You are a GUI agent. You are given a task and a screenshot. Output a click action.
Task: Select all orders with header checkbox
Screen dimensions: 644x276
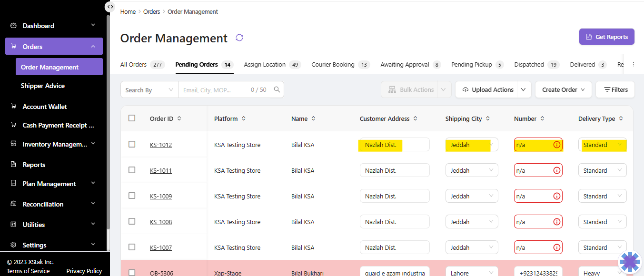132,118
